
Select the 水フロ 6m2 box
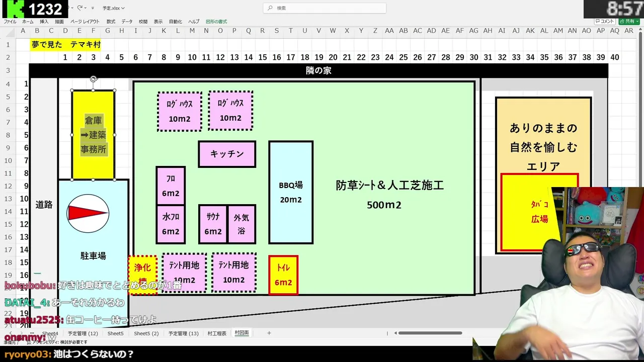coord(171,224)
